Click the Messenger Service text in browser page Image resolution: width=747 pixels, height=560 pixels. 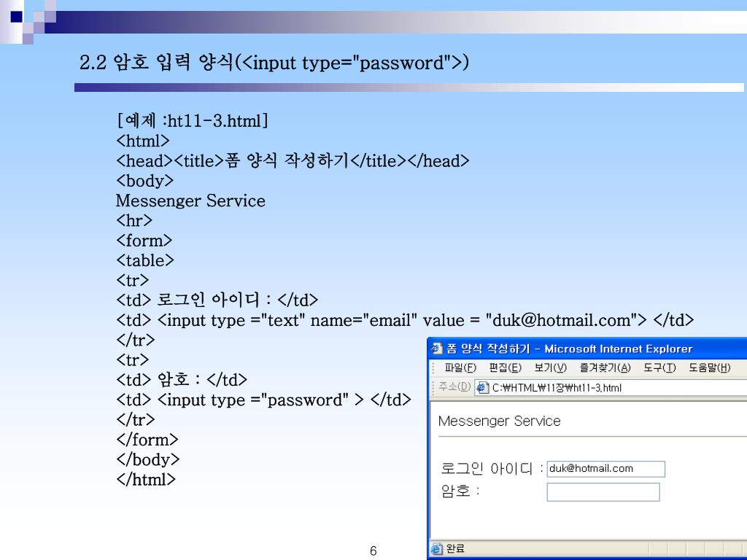tap(499, 421)
